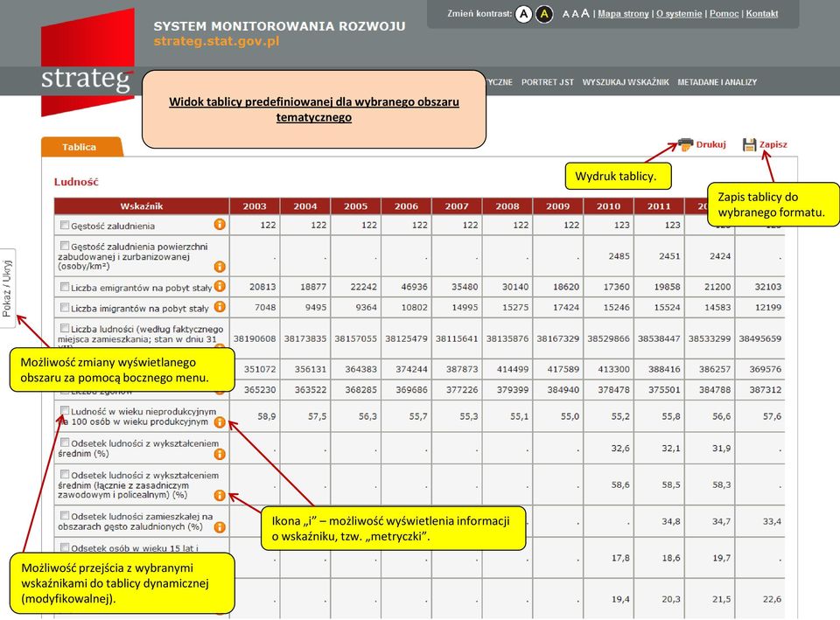Click the strateg.stat.gov.pl address text
This screenshot has height=620, width=840.
(x=216, y=41)
